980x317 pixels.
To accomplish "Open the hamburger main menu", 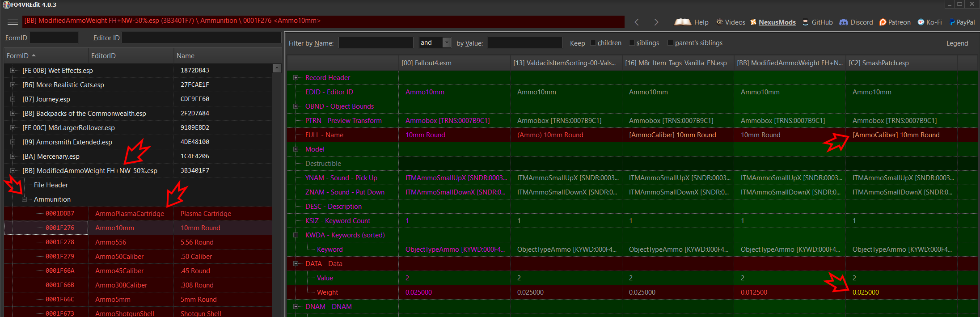I will coord(13,22).
